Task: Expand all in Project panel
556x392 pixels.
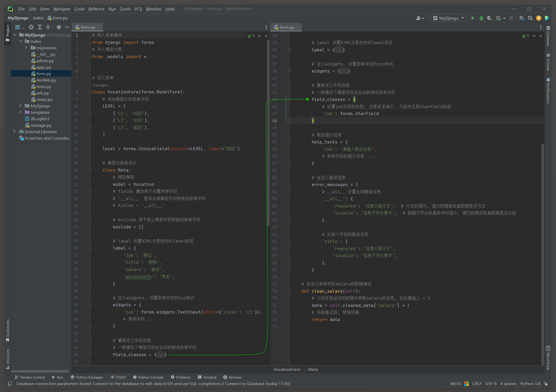Action: 40,27
